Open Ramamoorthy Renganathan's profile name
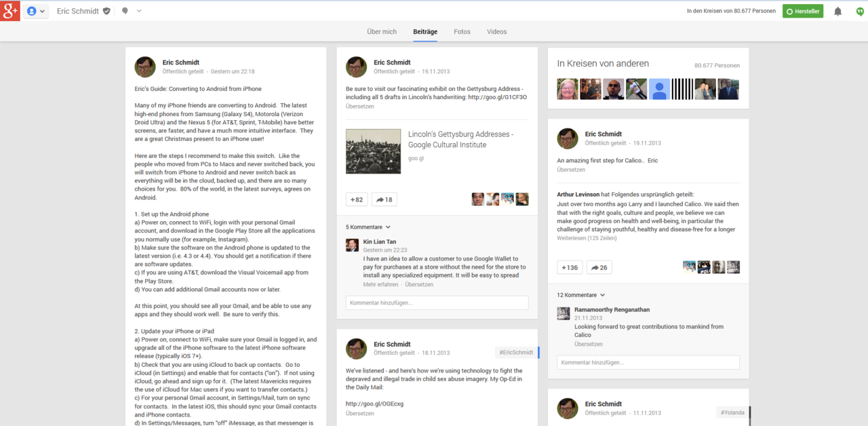The height and width of the screenshot is (426, 868). (x=612, y=309)
